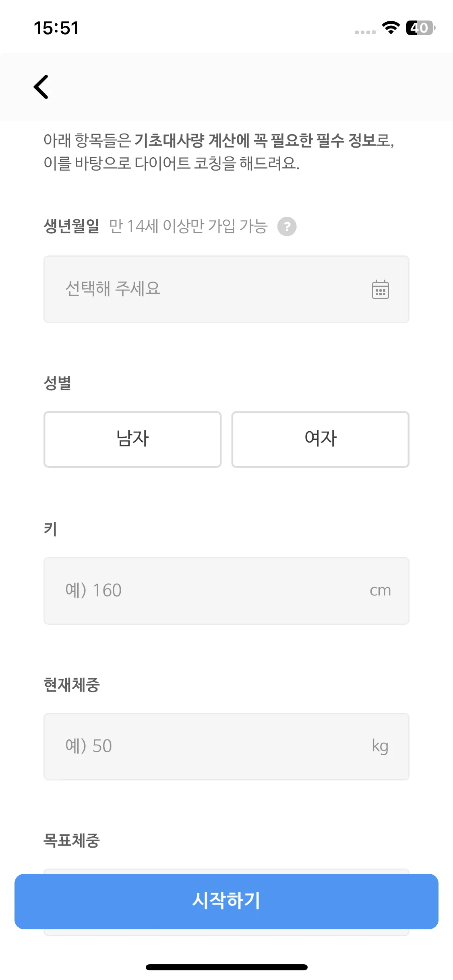The width and height of the screenshot is (453, 980).
Task: Open the 생년월일 date picker field
Action: pos(226,289)
